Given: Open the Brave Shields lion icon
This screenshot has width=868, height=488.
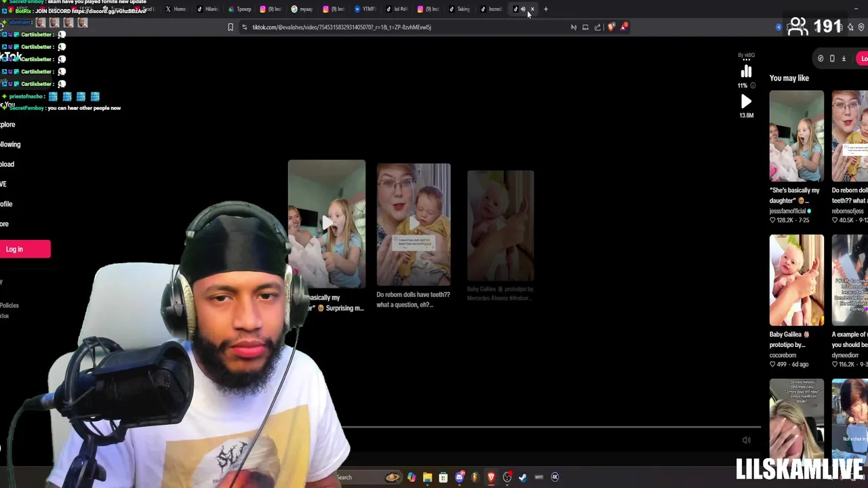Looking at the screenshot, I should point(612,27).
